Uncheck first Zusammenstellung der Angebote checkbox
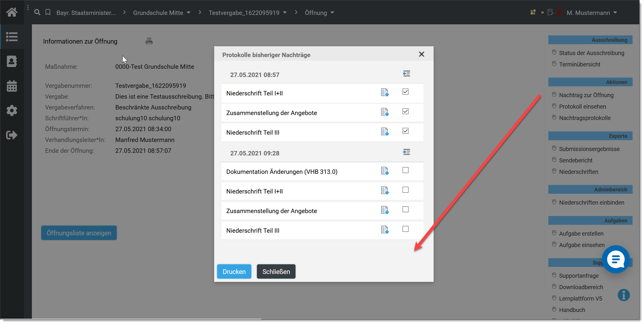644x324 pixels. pos(405,112)
